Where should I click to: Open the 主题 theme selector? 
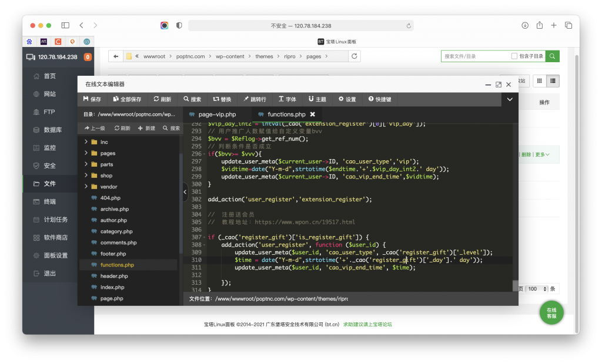click(x=317, y=99)
